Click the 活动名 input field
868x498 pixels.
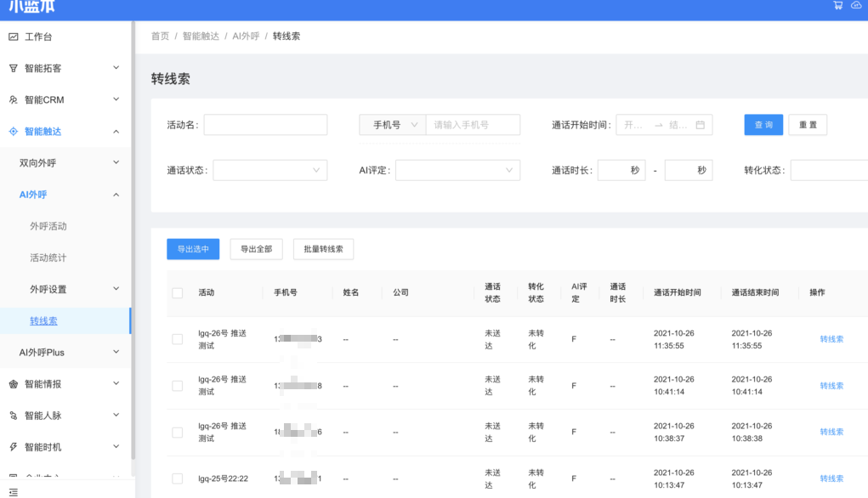pos(265,125)
